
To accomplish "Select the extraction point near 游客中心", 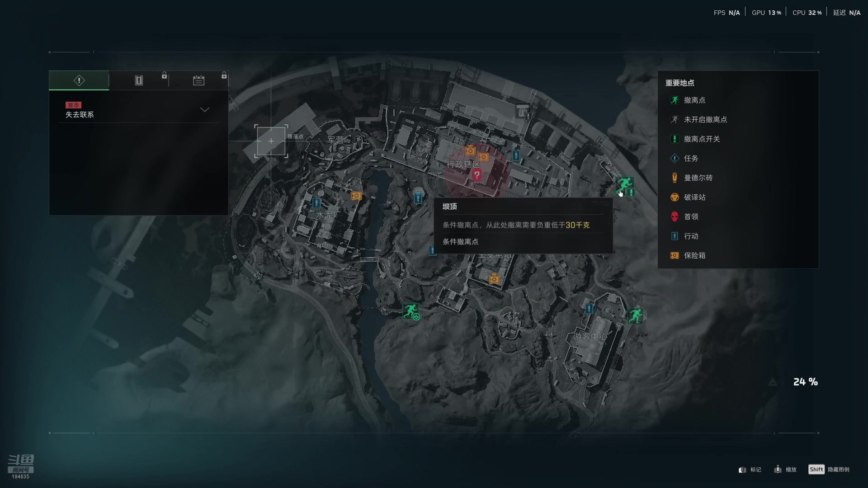I will pos(636,315).
